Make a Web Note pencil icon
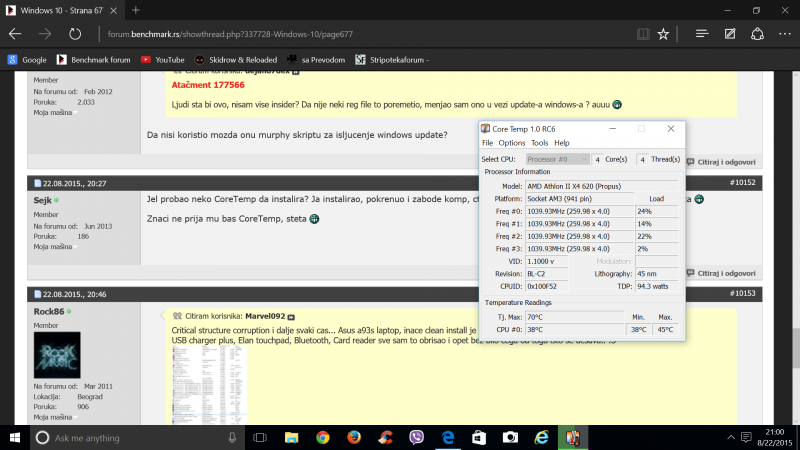The width and height of the screenshot is (800, 450). [x=730, y=34]
